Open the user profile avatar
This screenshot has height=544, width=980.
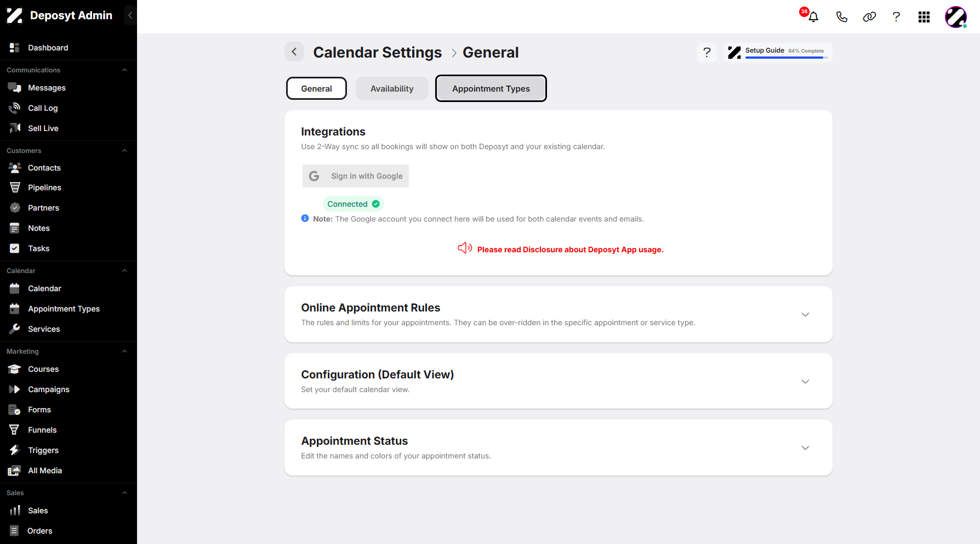[956, 17]
